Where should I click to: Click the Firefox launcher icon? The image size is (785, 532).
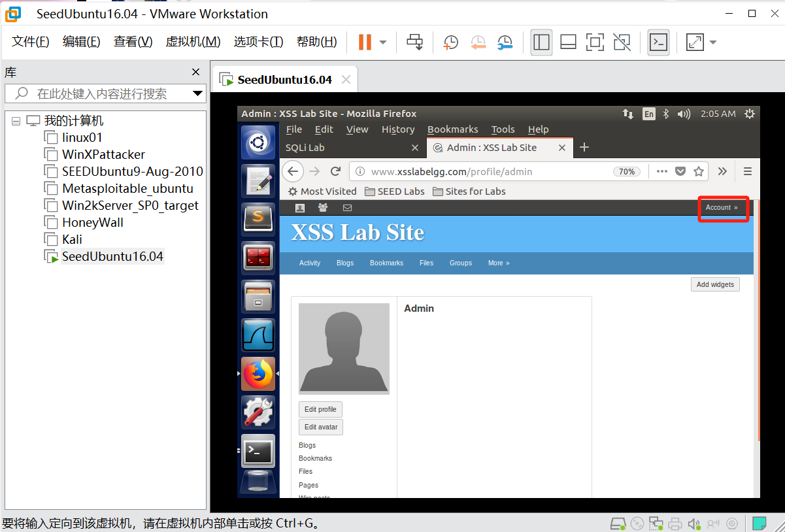click(x=258, y=374)
